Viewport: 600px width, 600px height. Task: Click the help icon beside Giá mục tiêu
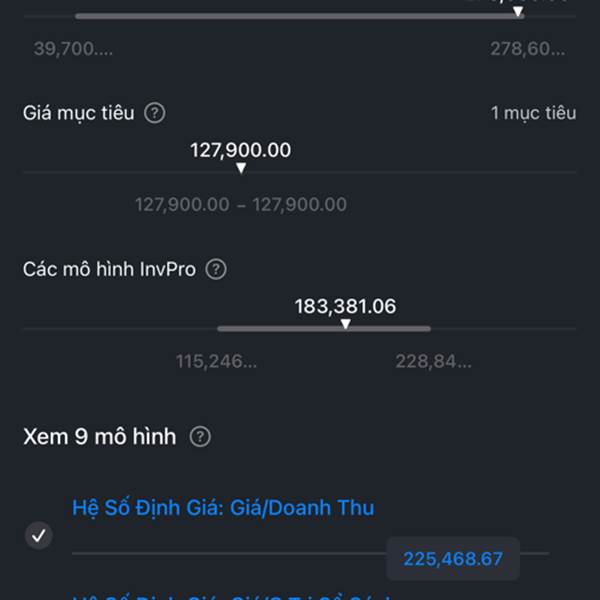(154, 113)
